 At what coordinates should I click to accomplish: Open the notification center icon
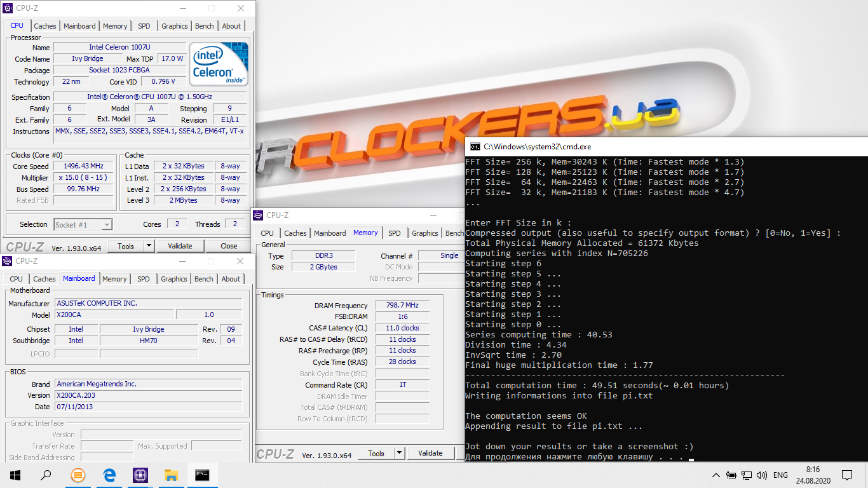pyautogui.click(x=847, y=475)
